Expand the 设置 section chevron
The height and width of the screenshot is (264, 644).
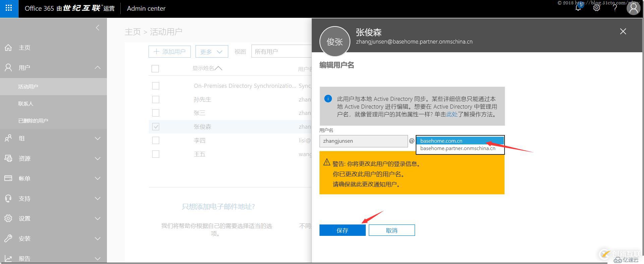(98, 218)
